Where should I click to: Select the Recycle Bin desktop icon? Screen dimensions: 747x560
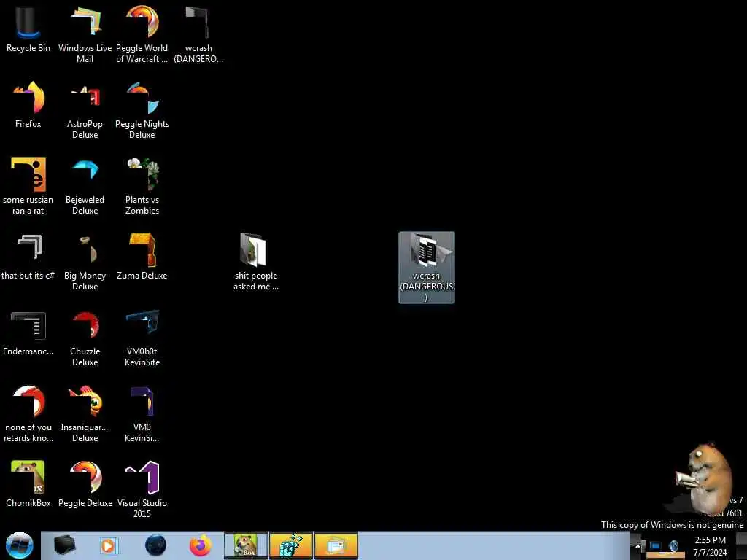tap(28, 29)
